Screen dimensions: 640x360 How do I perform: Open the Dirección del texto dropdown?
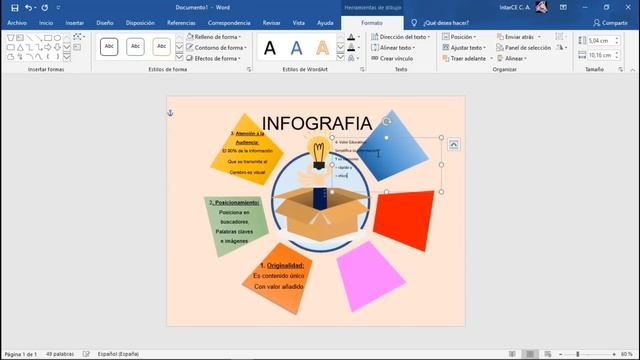point(400,37)
